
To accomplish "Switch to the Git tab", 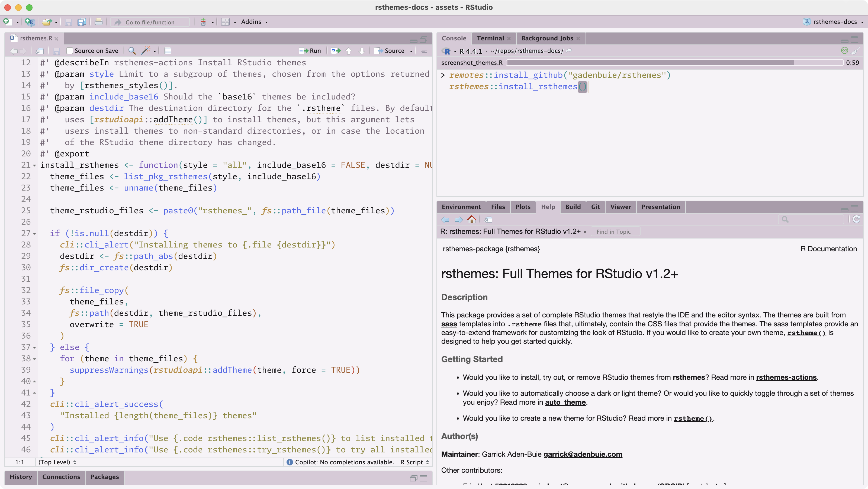I will coord(595,207).
